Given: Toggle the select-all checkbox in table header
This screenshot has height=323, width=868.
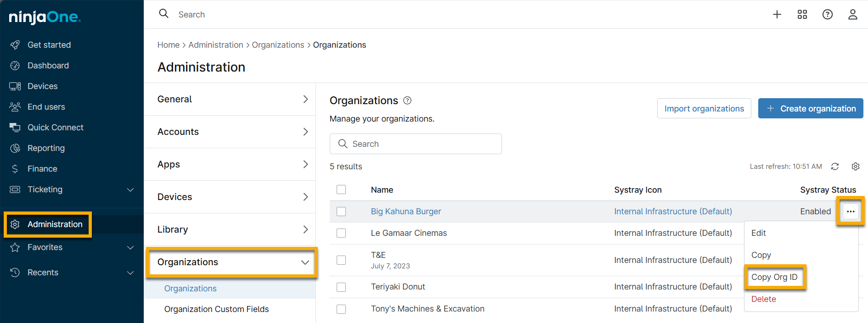Looking at the screenshot, I should pos(341,189).
